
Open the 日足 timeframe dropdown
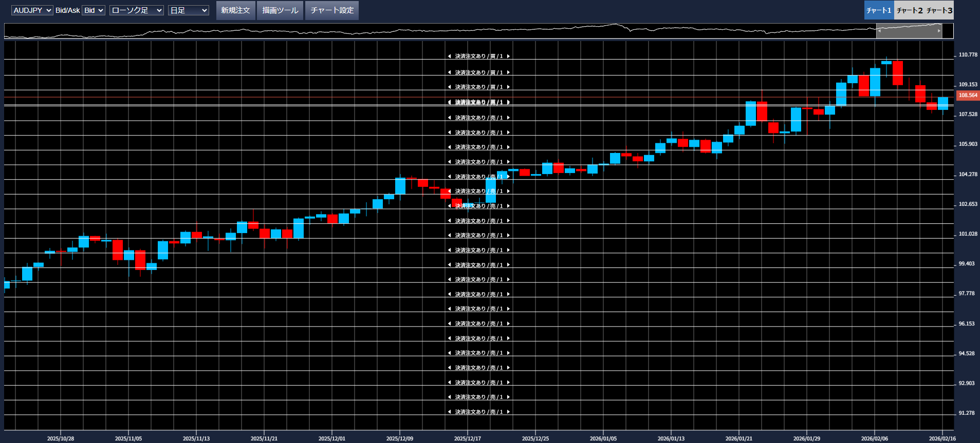(188, 10)
